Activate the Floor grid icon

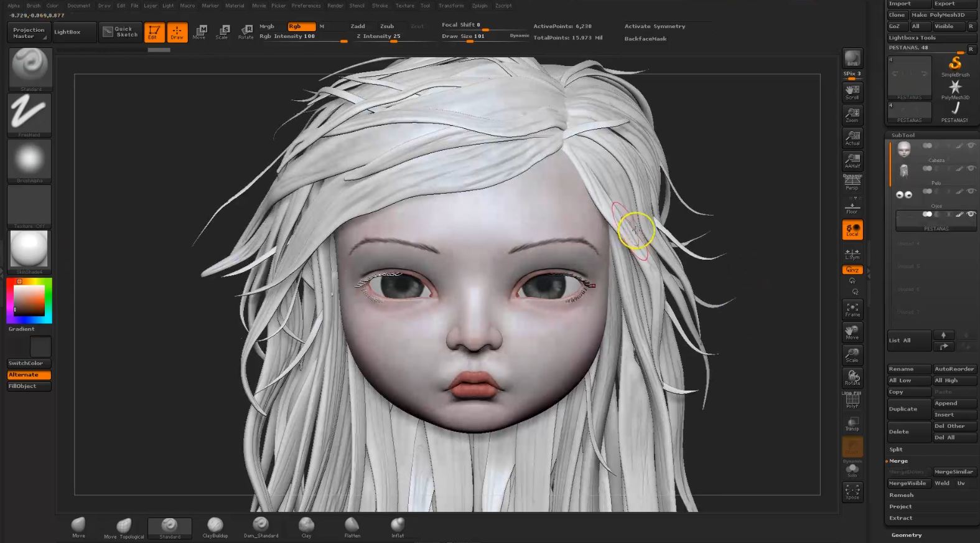click(x=852, y=207)
